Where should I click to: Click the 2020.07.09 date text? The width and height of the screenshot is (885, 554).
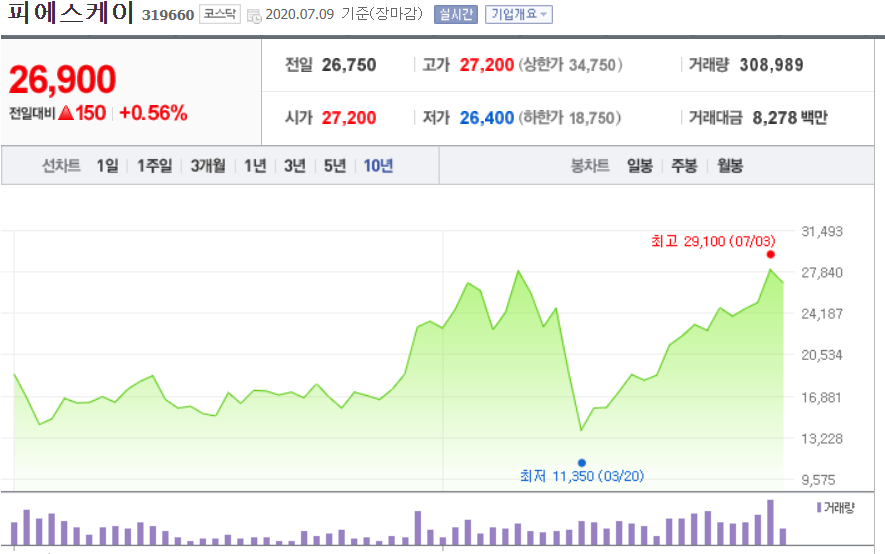point(300,15)
